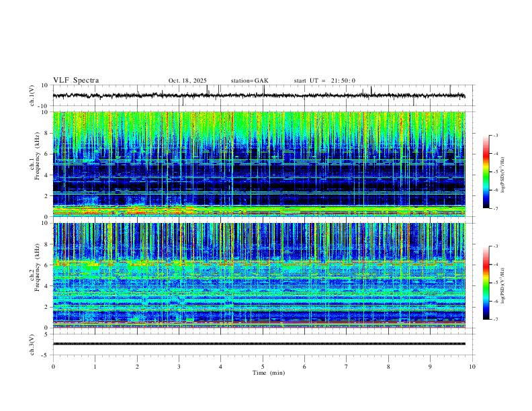Click the "Time (min)" x-axis label
The image size is (532, 411).
click(x=269, y=373)
